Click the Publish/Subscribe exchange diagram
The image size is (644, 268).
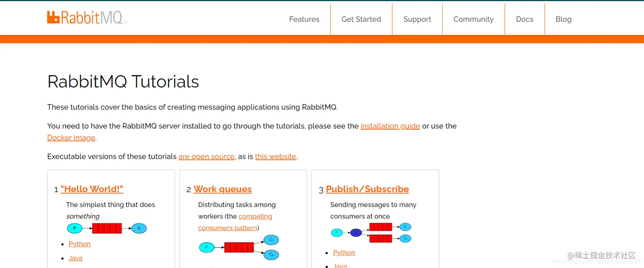371,233
